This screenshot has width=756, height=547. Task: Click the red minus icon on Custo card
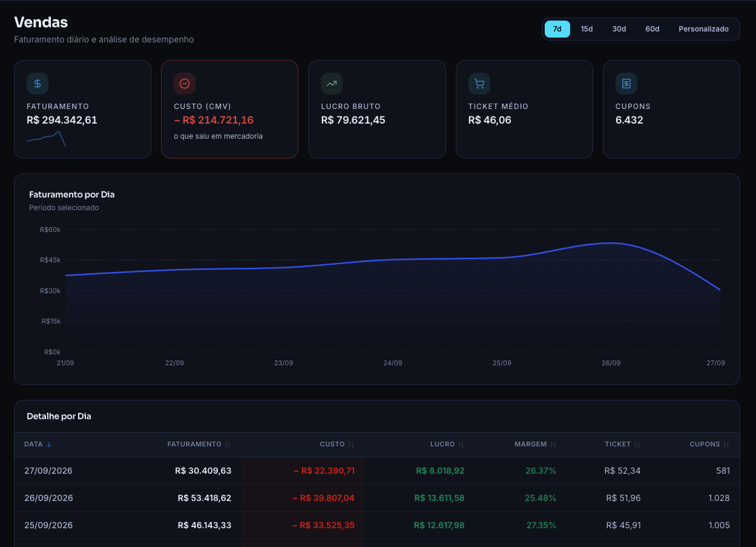pos(185,84)
